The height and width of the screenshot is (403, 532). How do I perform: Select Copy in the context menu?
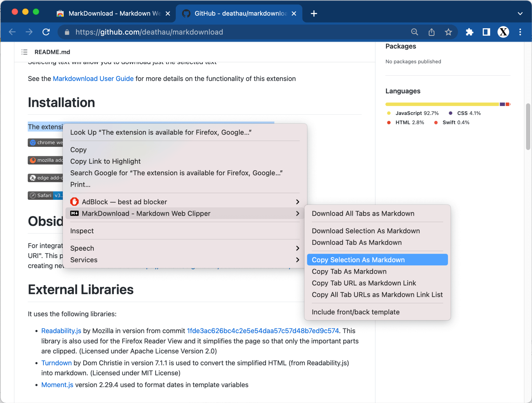[185, 150]
